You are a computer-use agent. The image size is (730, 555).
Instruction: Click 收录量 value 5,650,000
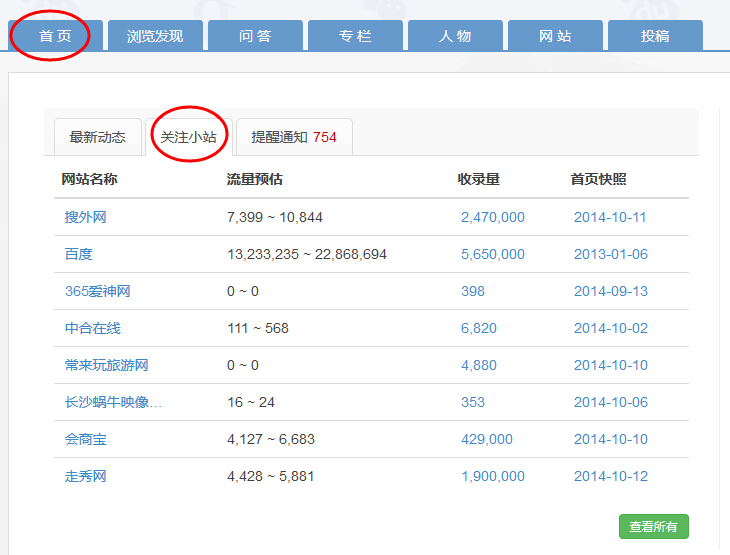[x=493, y=254]
